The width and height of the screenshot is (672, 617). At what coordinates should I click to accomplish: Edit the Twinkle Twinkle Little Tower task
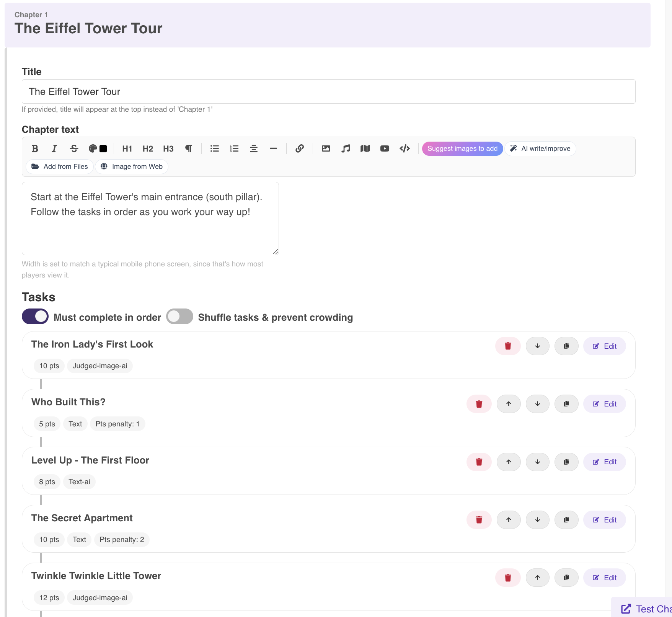pyautogui.click(x=605, y=578)
